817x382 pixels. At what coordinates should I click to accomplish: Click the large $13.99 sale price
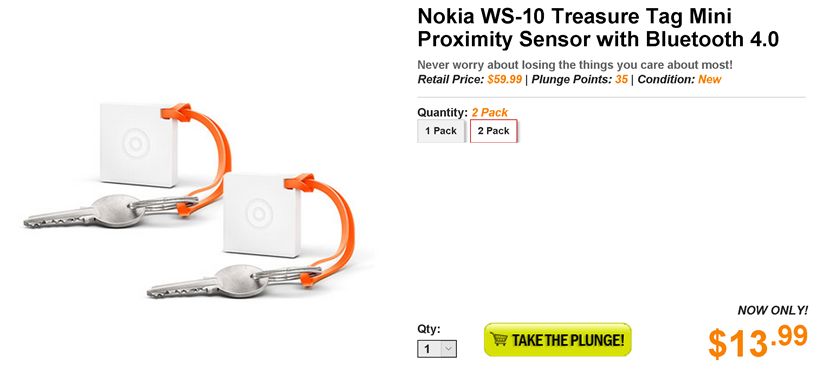758,341
